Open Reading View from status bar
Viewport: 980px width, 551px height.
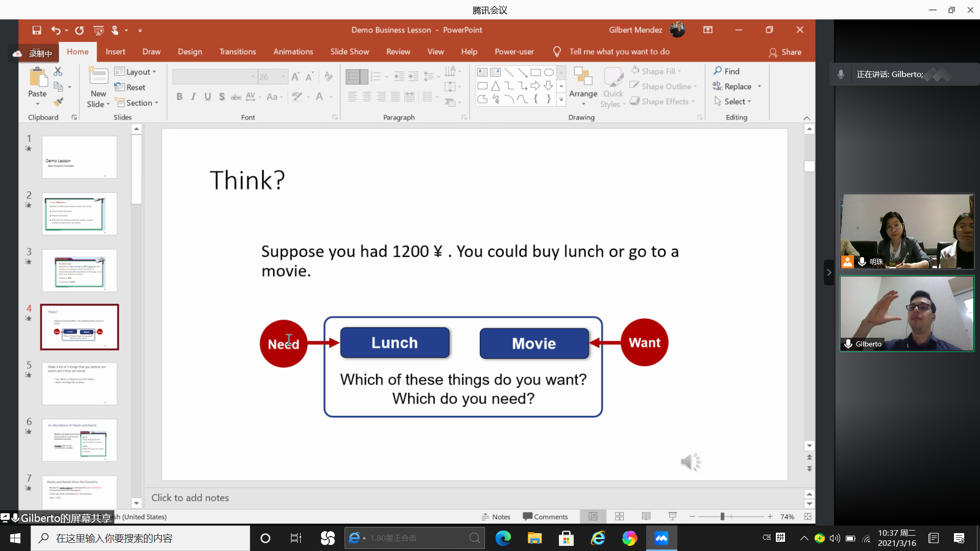(646, 516)
